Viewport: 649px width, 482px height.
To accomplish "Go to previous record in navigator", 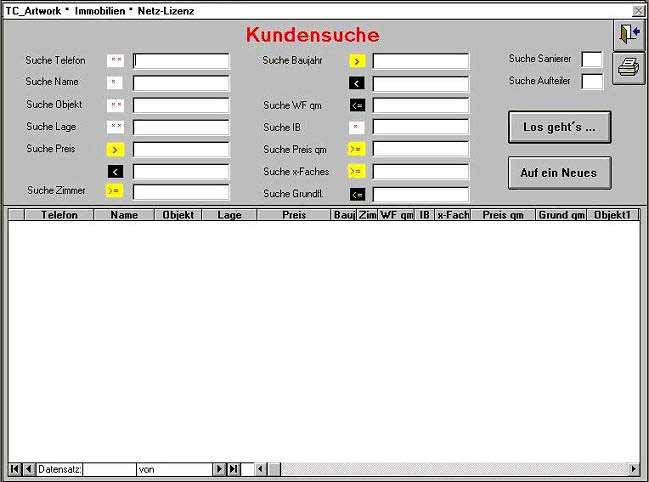I will tap(29, 469).
